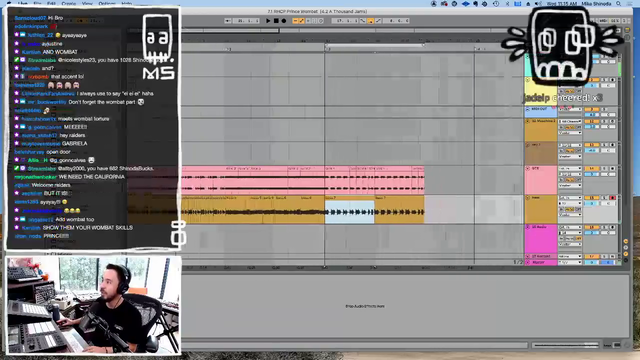
Task: Open the 17 Kontakt track dropdown
Action: [570, 257]
